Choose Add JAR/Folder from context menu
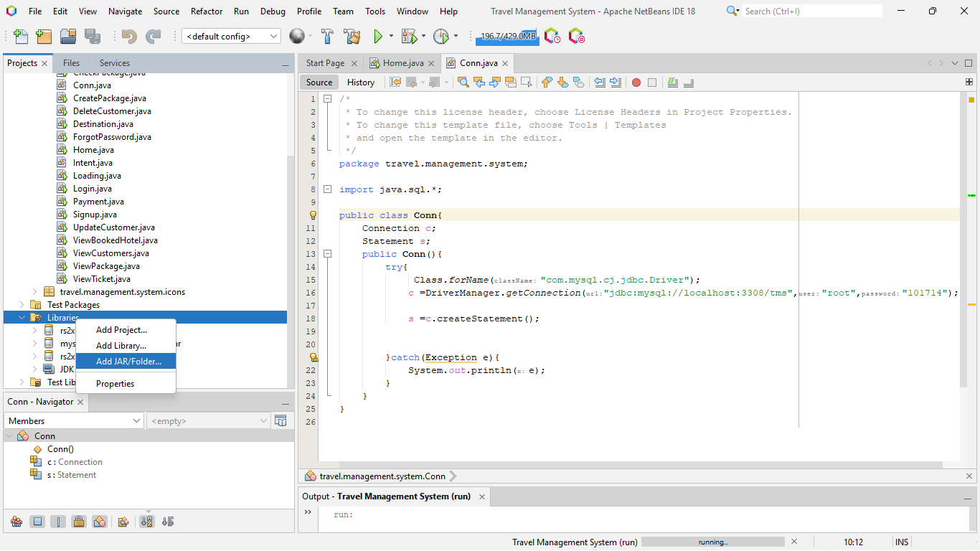Screen dimensions: 980x551 click(x=126, y=362)
